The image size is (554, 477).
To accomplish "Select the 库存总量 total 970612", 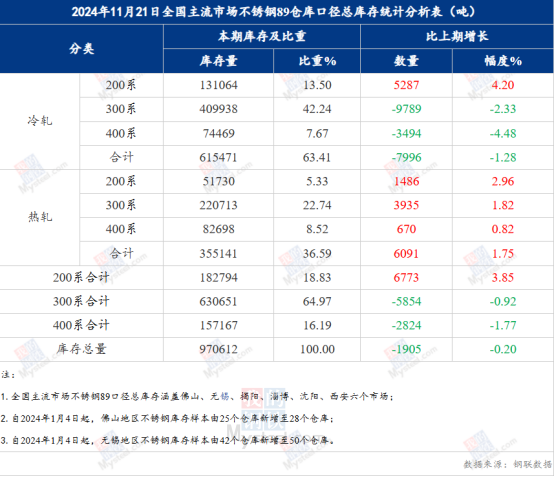I will click(x=218, y=349).
